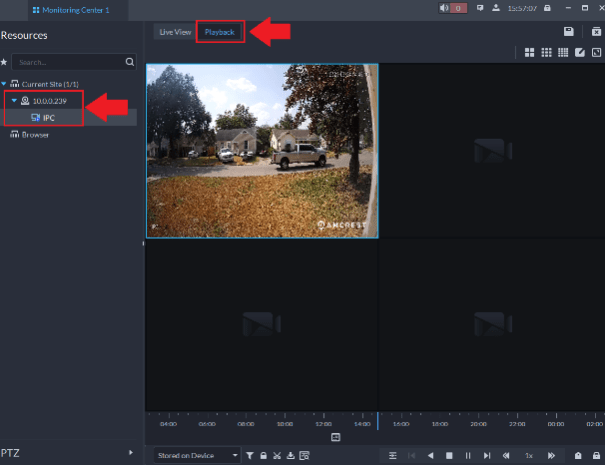Collapse the 10.0.0.239 device node
Viewport: 605px width, 465px height.
14,101
